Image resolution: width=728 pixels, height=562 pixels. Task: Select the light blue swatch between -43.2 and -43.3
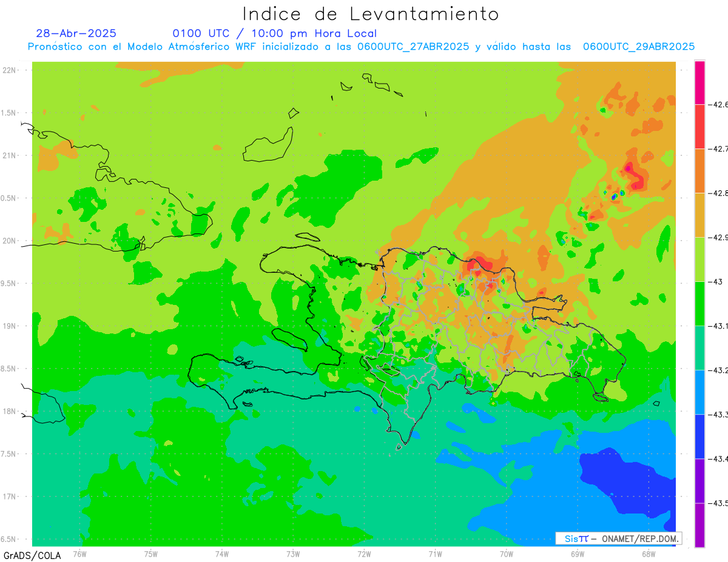699,392
